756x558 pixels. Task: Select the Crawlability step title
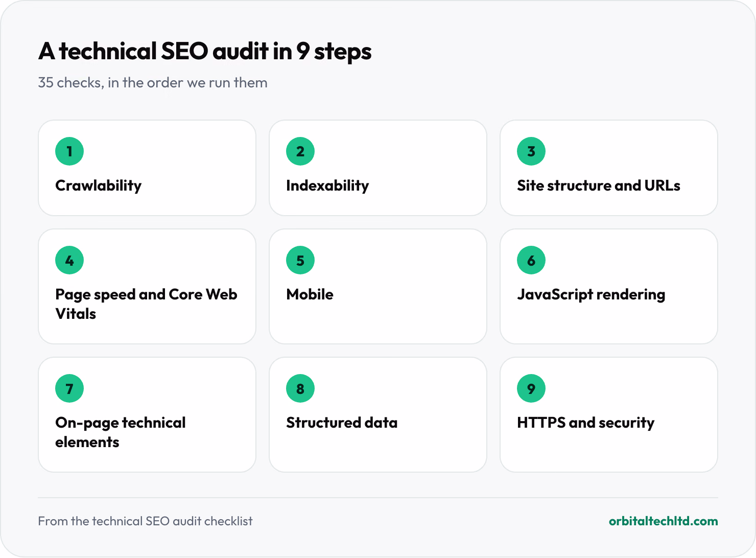coord(99,185)
